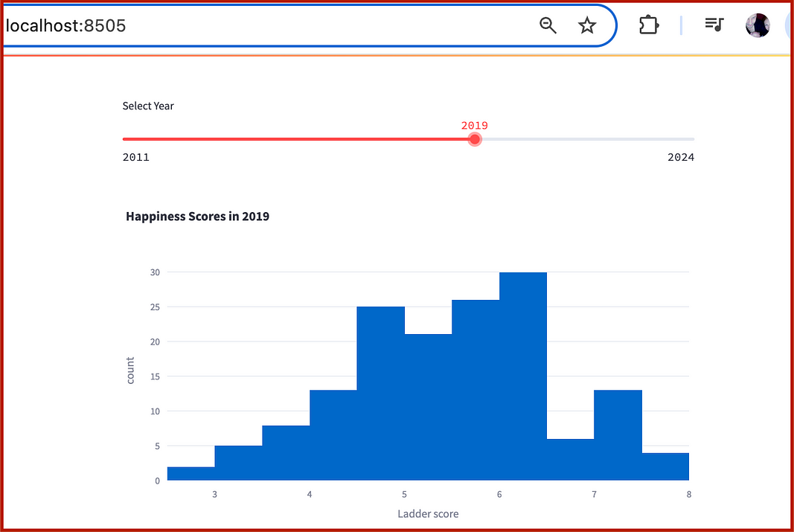
Task: Open the user profile avatar
Action: point(758,25)
